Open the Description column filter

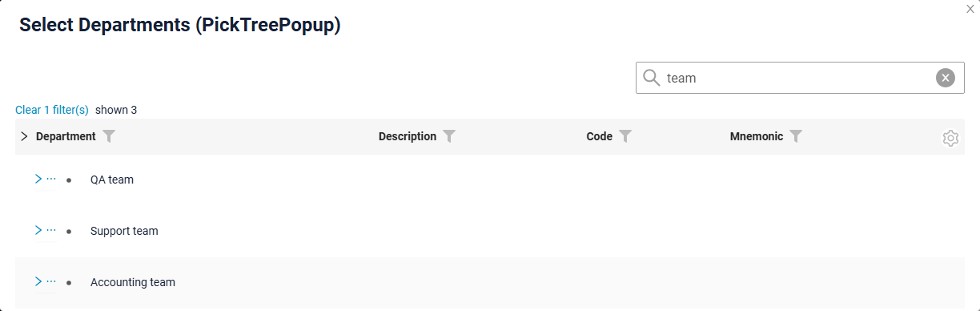click(x=450, y=136)
